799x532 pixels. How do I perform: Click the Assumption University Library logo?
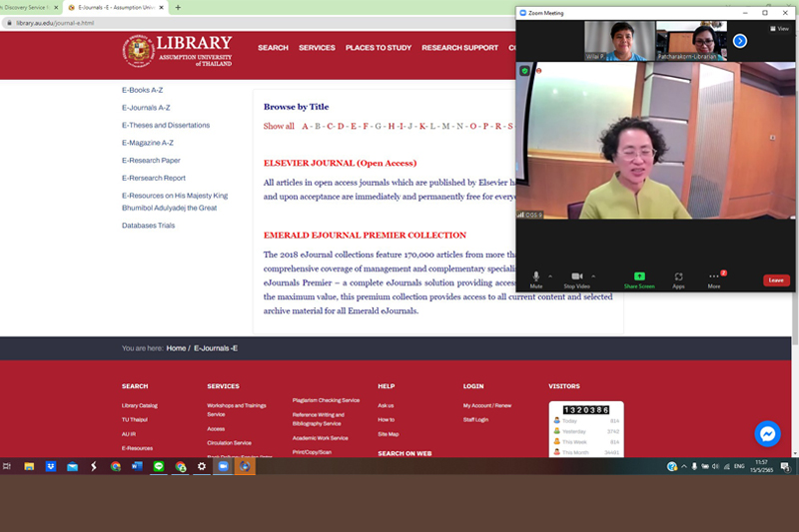click(x=178, y=50)
